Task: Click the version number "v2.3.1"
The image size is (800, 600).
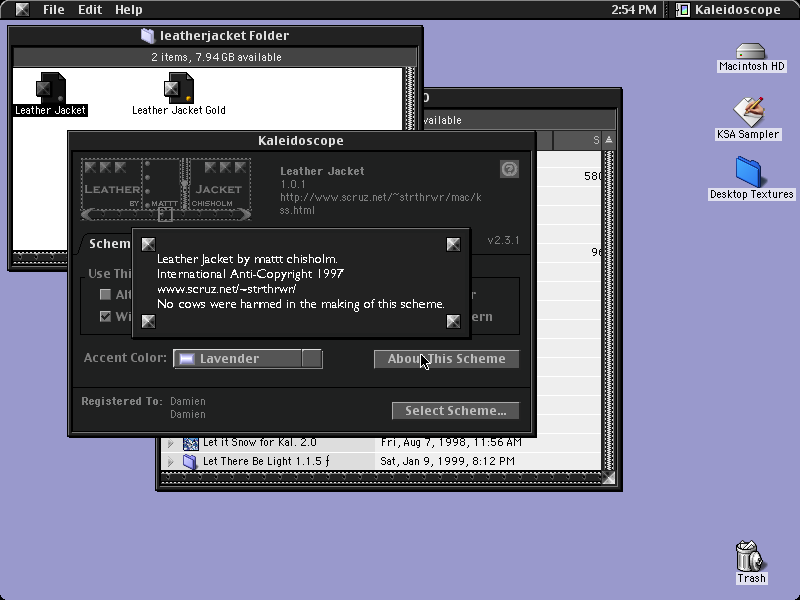Action: [x=503, y=240]
